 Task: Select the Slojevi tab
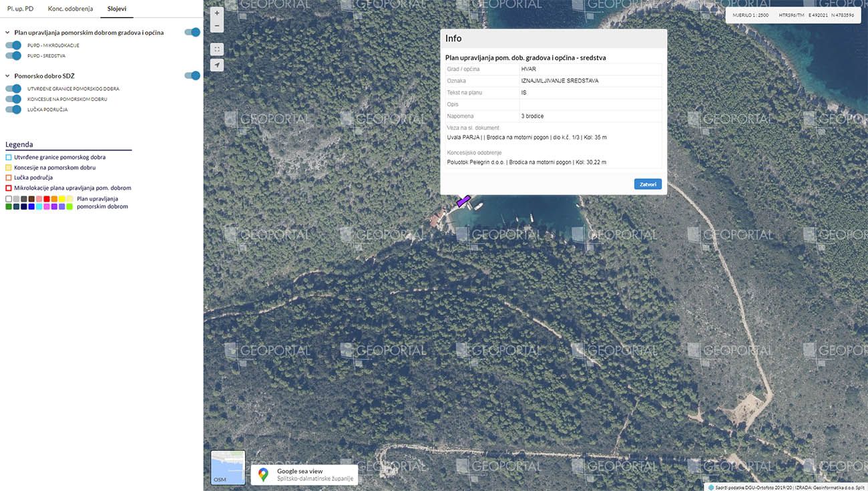click(x=117, y=9)
